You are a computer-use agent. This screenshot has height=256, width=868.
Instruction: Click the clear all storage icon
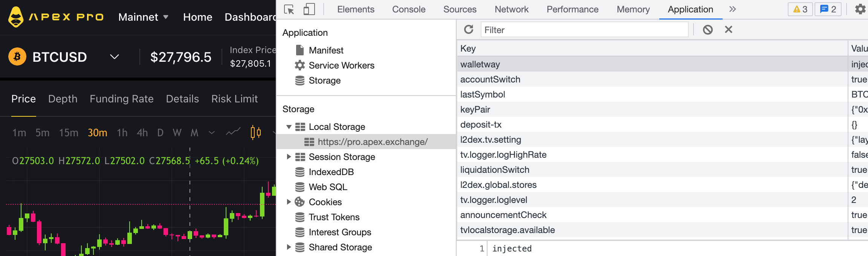pyautogui.click(x=708, y=29)
